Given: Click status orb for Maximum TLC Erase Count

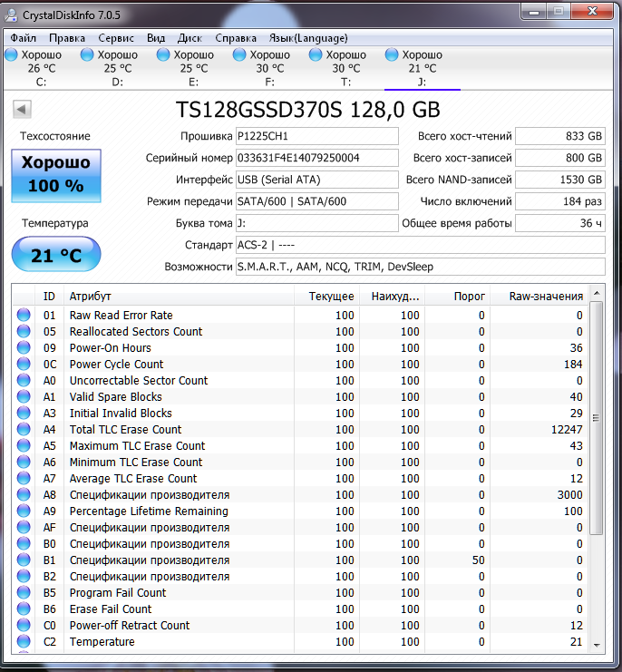Looking at the screenshot, I should pos(24,445).
